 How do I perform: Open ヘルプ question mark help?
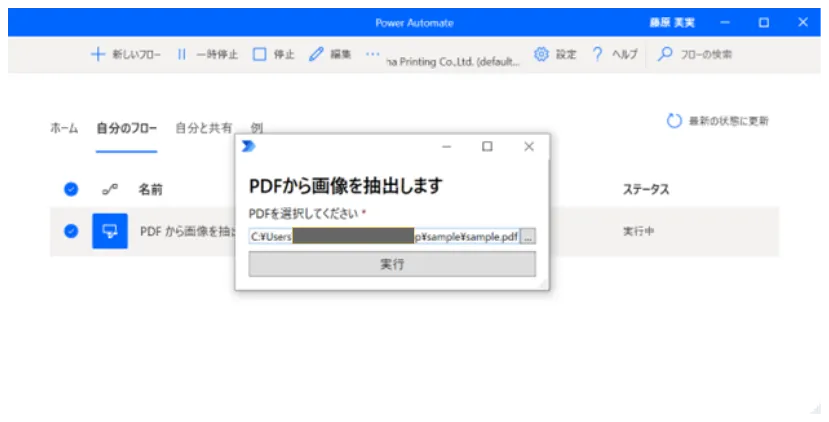614,54
